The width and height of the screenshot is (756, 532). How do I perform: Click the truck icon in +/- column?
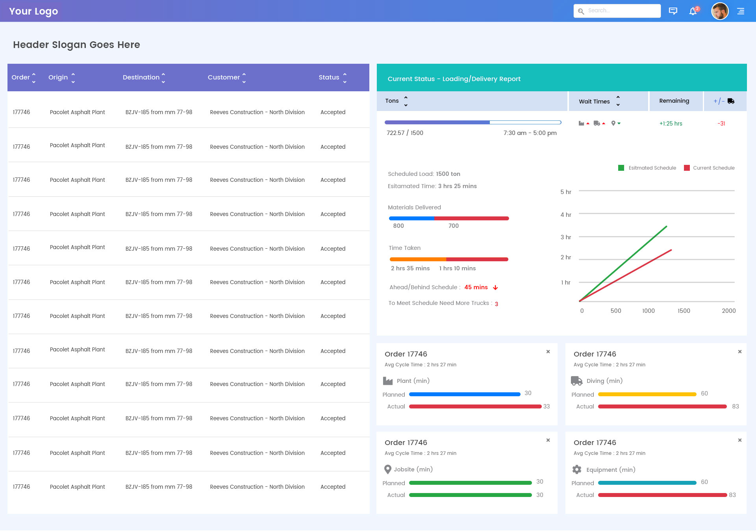[731, 101]
